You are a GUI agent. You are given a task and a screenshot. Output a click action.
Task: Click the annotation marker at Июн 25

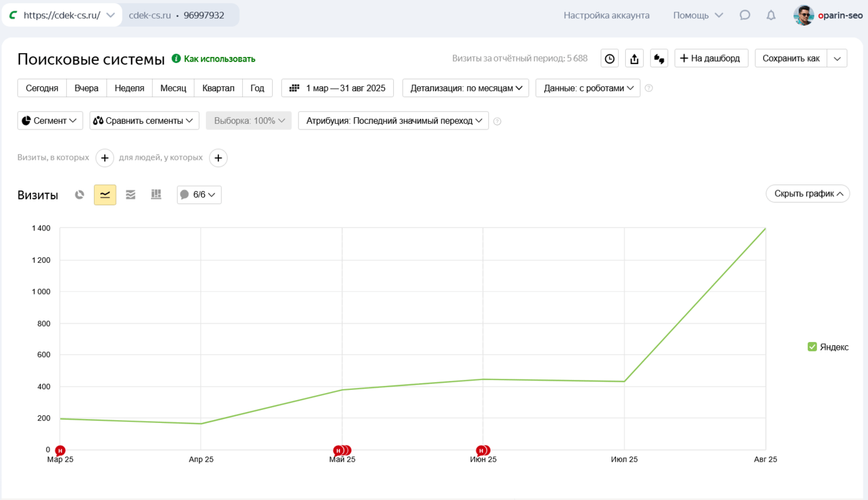(481, 450)
